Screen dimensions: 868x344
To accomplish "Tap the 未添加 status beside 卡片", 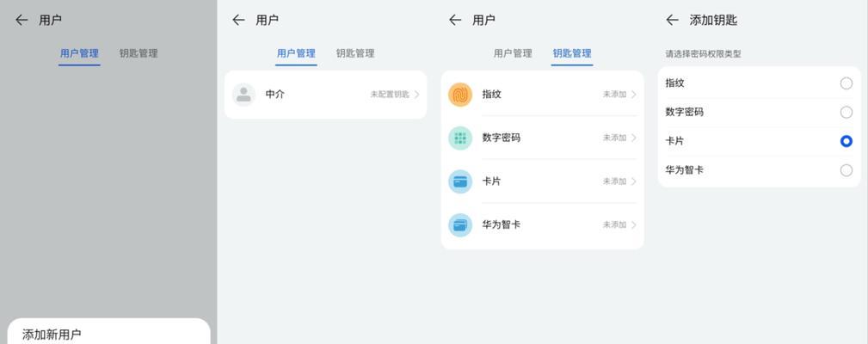I will (614, 181).
